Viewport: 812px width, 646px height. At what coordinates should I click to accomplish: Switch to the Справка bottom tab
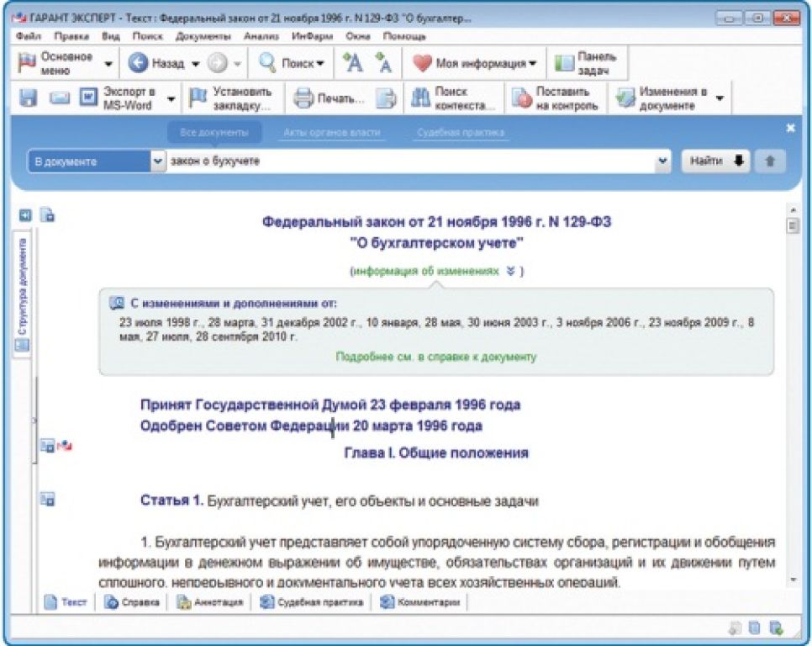(133, 602)
